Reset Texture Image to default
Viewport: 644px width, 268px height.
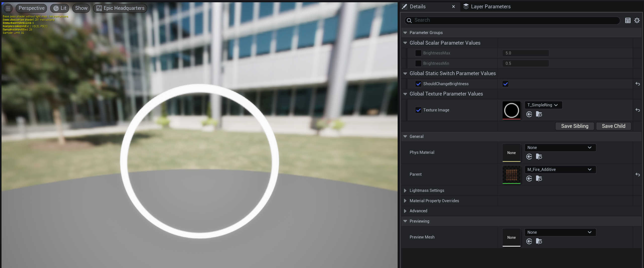coord(638,110)
